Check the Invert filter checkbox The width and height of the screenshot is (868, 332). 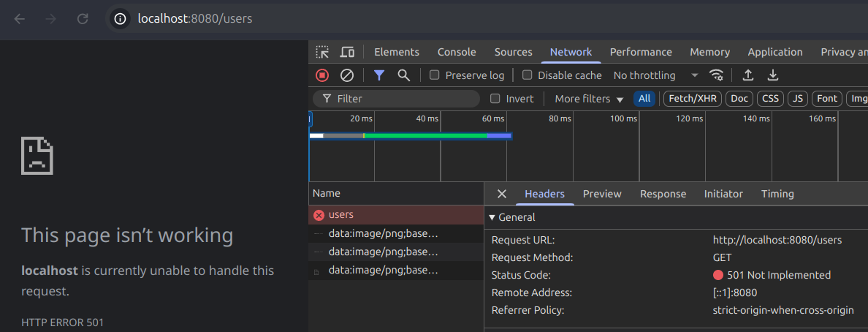(495, 99)
